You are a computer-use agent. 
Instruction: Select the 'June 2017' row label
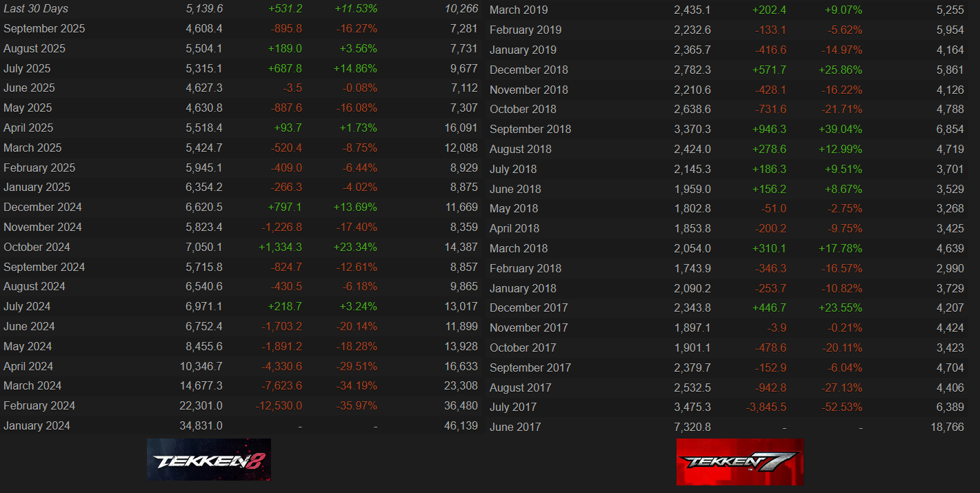tap(515, 427)
